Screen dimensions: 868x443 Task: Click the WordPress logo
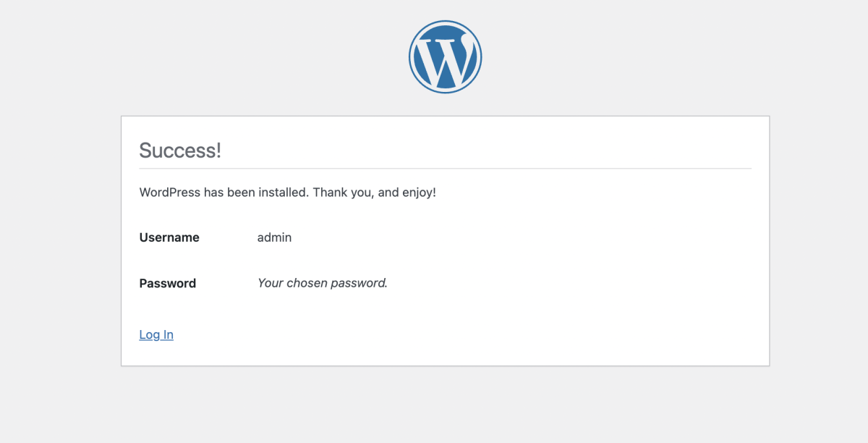click(445, 56)
